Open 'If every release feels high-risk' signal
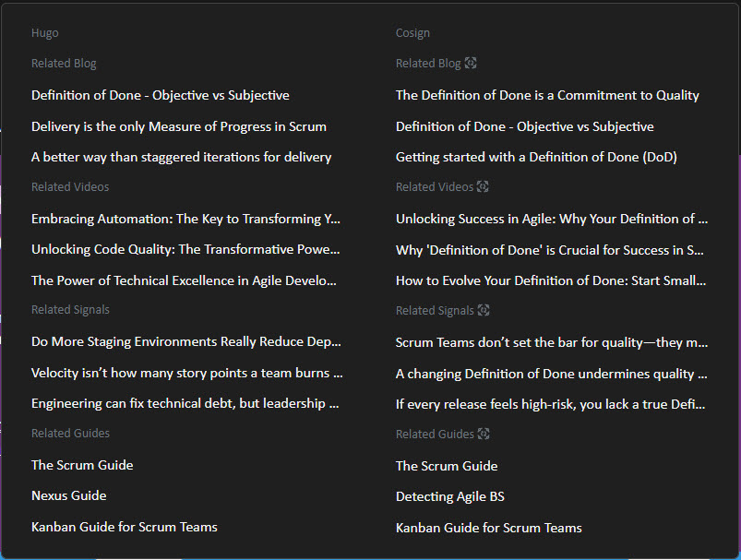 pos(551,404)
